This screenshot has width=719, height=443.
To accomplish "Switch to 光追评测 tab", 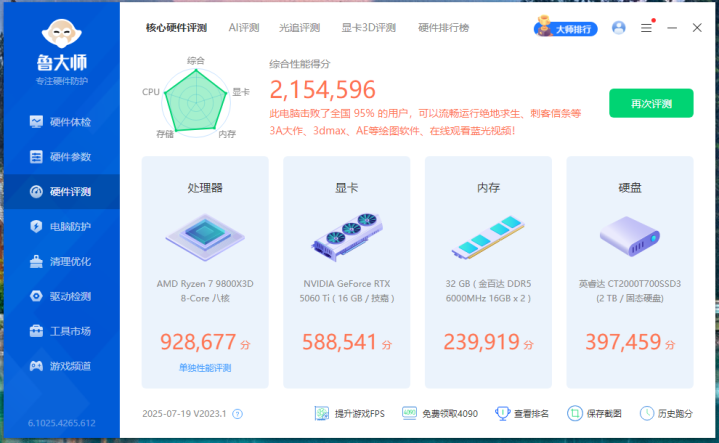I will (299, 28).
